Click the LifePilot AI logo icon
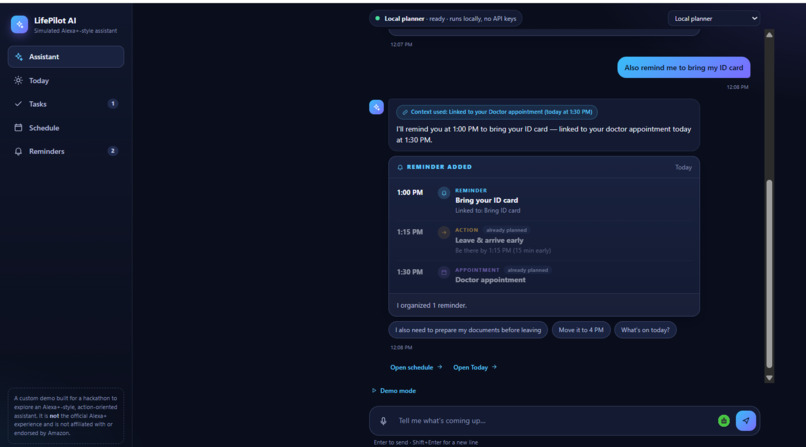 [20, 24]
